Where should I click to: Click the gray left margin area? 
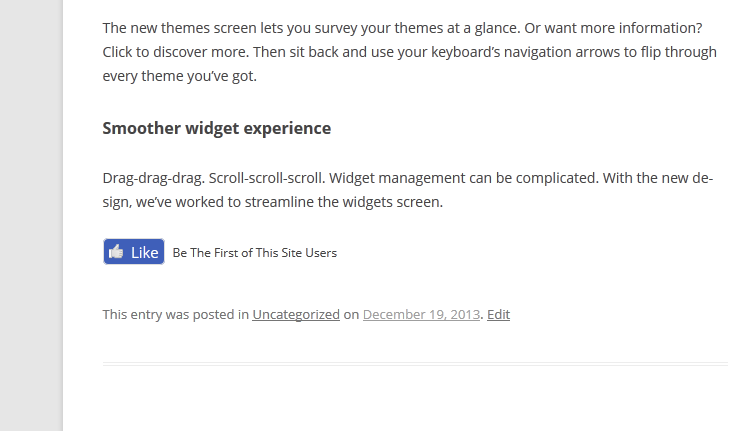point(31,215)
